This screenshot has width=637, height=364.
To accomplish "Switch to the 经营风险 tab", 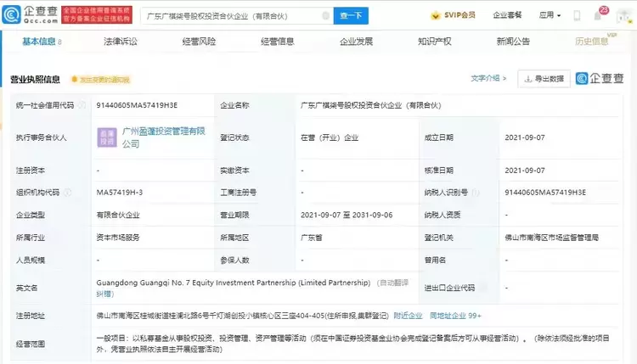I will point(199,42).
